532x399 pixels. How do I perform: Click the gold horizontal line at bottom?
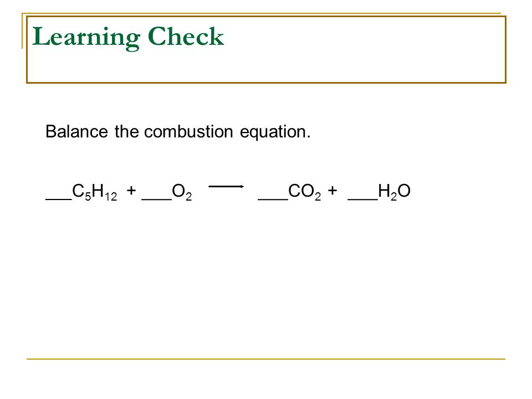(x=266, y=359)
